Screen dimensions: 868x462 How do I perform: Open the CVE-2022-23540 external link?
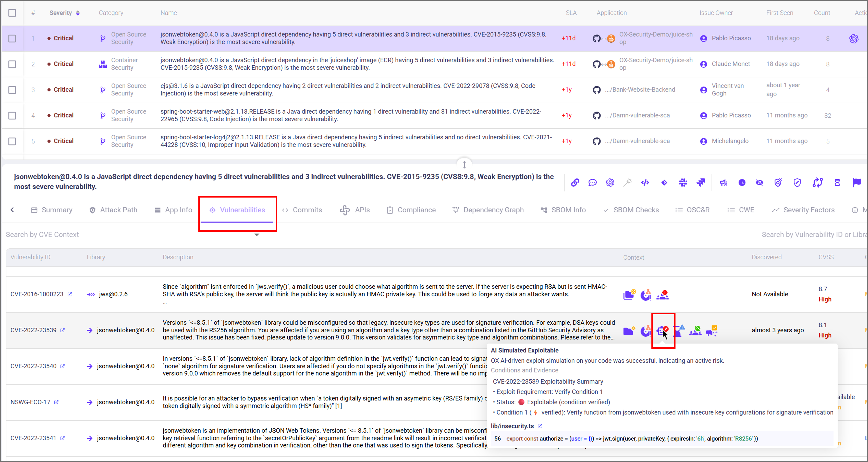click(63, 366)
